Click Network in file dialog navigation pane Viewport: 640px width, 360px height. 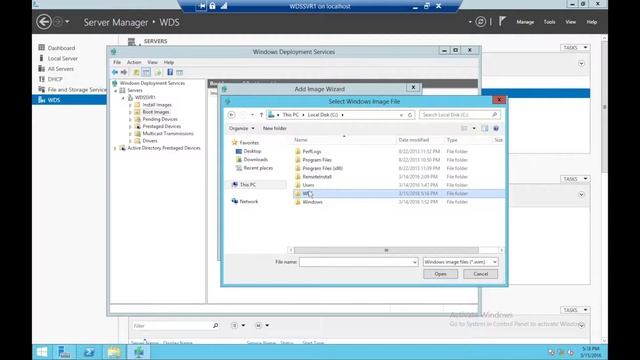tap(249, 201)
